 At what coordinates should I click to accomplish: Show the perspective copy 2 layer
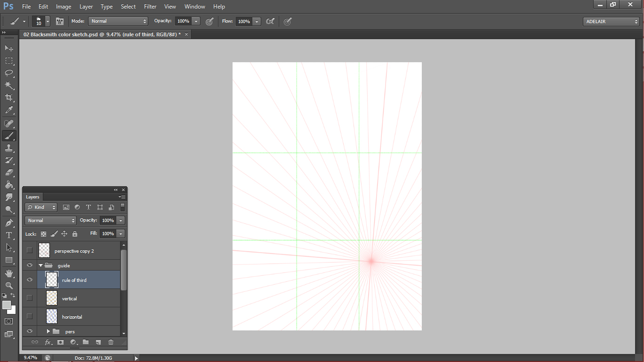30,250
